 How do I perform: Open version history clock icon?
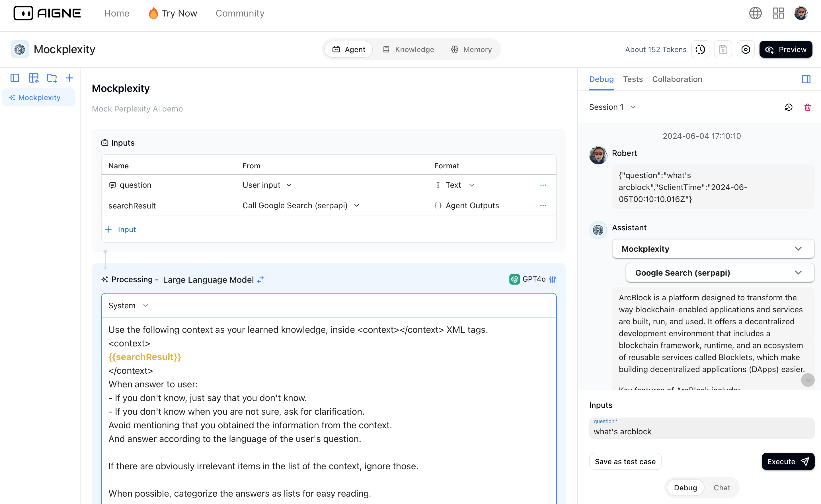click(x=700, y=49)
